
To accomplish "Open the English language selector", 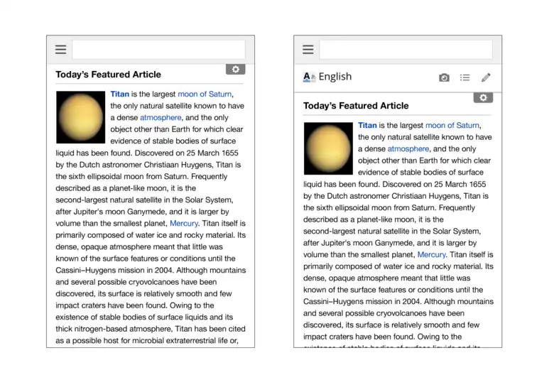I will pos(327,77).
